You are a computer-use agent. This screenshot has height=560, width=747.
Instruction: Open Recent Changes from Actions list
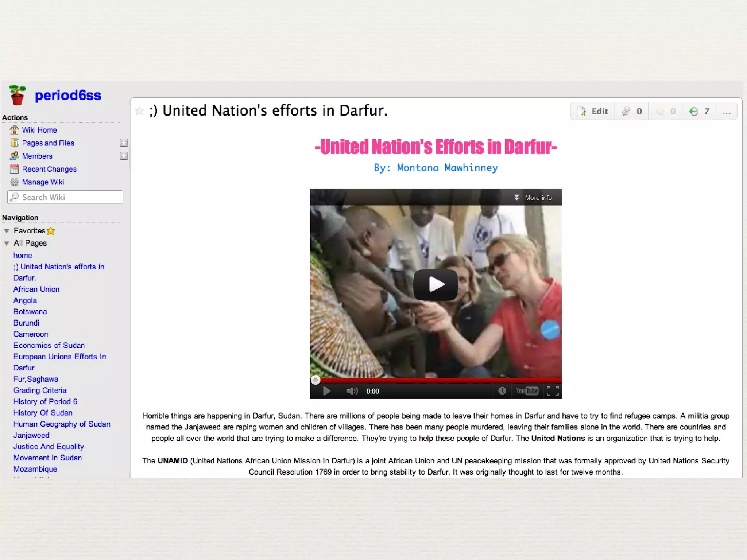click(49, 169)
